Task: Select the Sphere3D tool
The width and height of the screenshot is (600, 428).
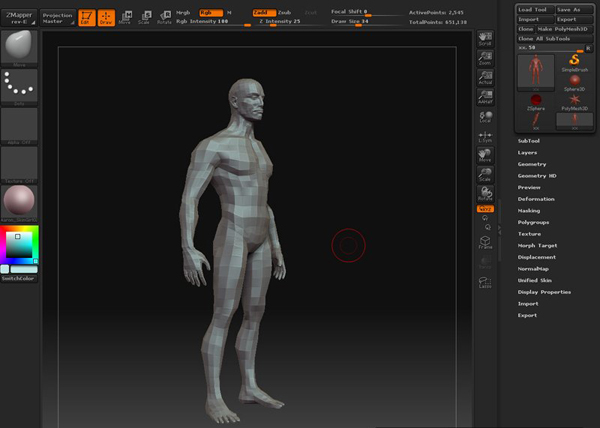Action: (x=574, y=83)
